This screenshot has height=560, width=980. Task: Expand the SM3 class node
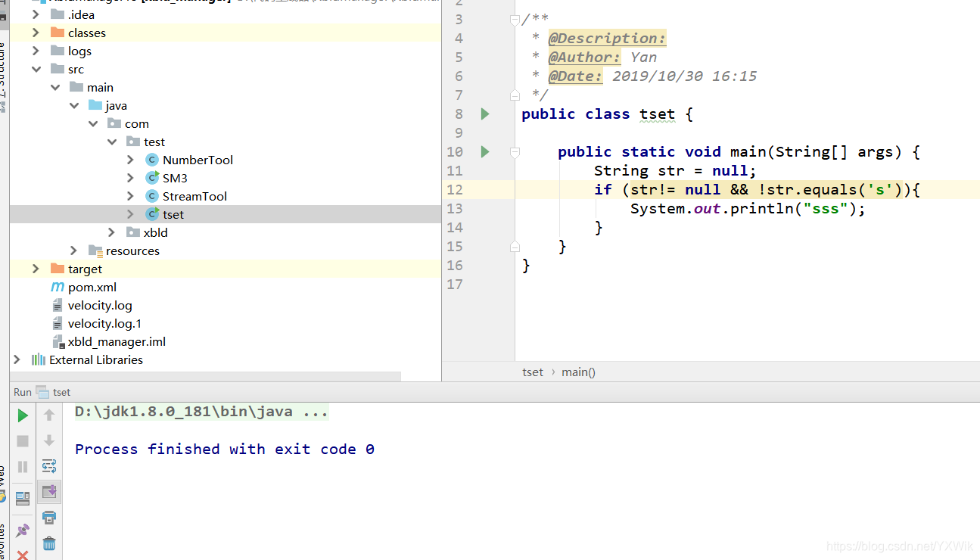[130, 178]
